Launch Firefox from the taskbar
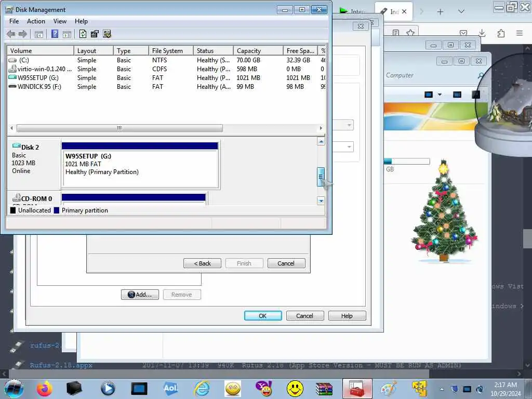 45,389
